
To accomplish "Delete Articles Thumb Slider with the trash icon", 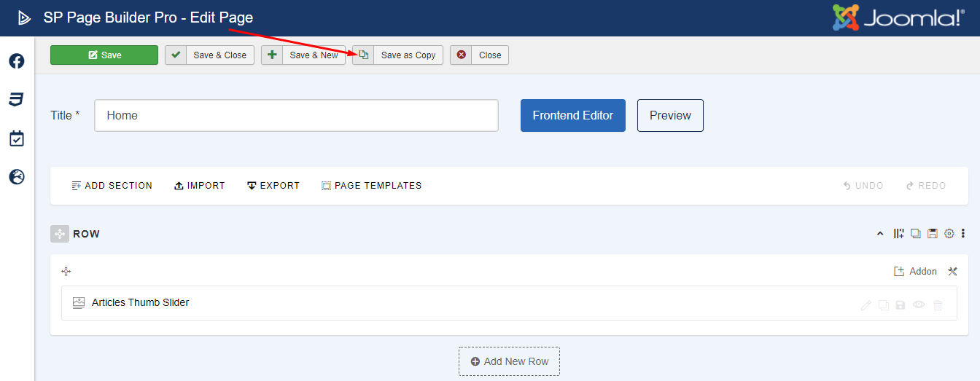I will pos(938,305).
